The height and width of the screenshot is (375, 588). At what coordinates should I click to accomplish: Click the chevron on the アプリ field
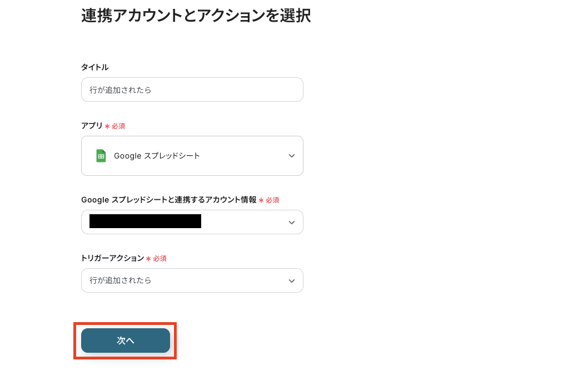pyautogui.click(x=291, y=156)
